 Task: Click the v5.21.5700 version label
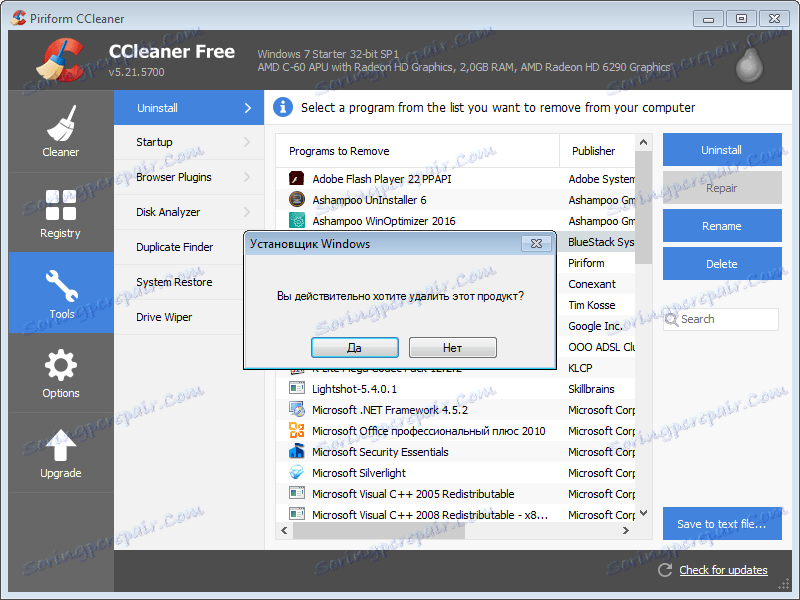click(x=136, y=72)
